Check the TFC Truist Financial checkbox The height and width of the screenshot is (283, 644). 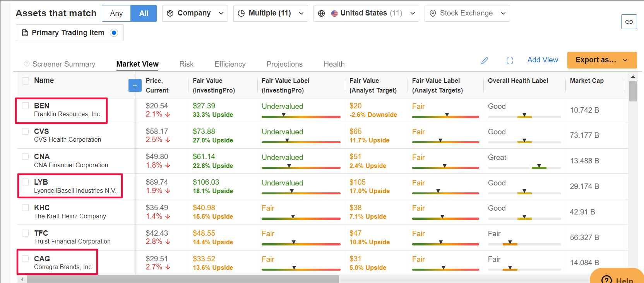click(25, 233)
